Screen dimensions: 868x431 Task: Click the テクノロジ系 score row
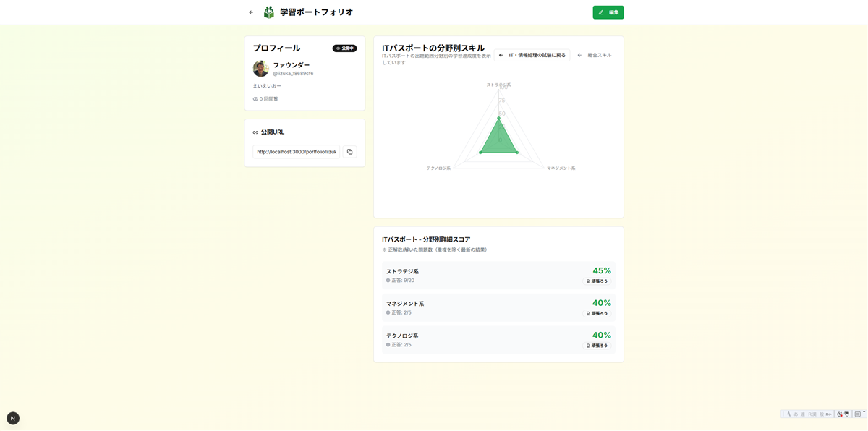click(498, 340)
